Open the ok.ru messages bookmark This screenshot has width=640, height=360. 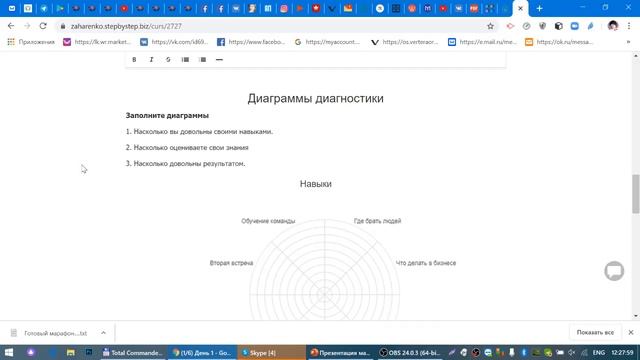click(x=559, y=42)
